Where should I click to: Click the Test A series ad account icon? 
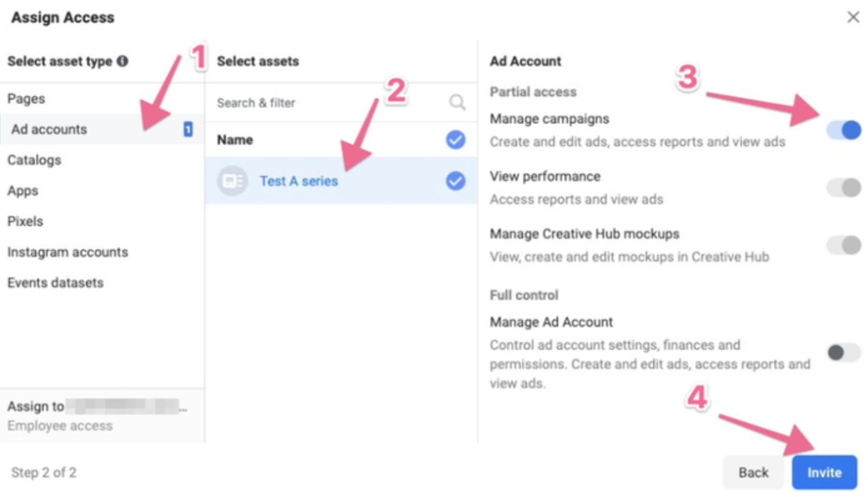coord(232,181)
